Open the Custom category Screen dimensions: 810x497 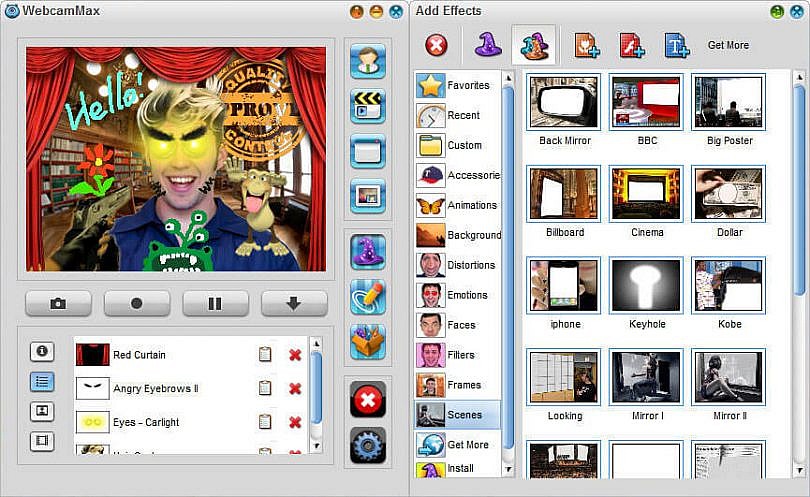pos(458,145)
